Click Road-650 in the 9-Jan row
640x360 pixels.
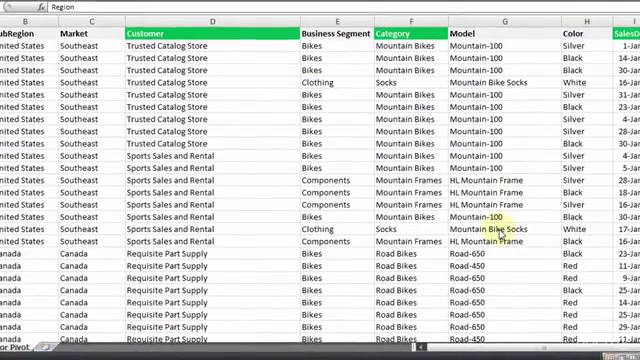tap(467, 278)
